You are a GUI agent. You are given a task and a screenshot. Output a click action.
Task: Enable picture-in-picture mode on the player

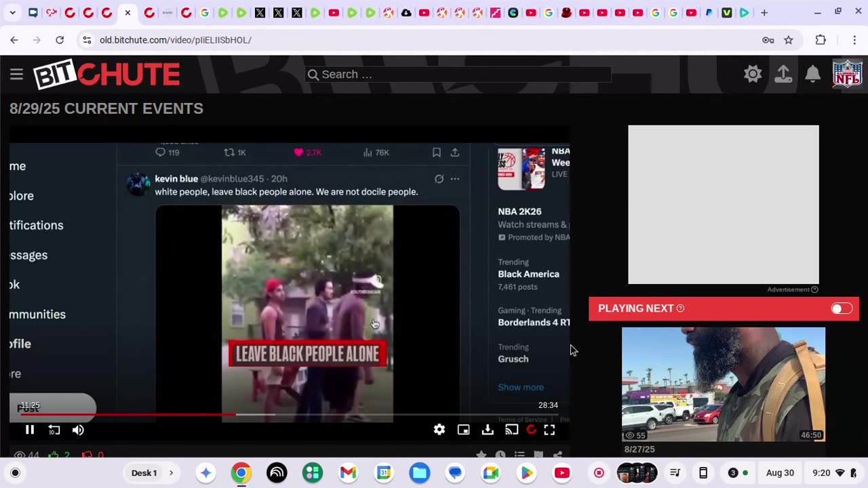pyautogui.click(x=464, y=430)
